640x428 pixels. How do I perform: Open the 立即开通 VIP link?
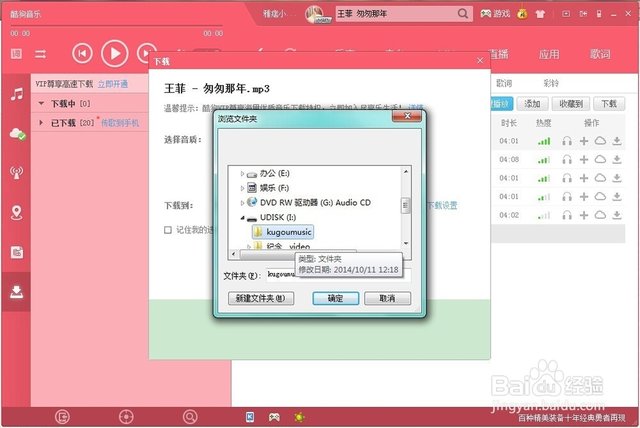point(113,84)
